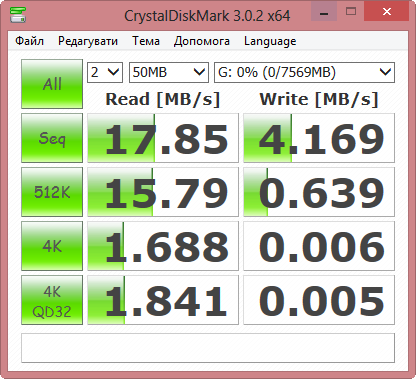Viewport: 416px width, 379px height.
Task: Run all benchmarks with the All button
Action: click(52, 84)
